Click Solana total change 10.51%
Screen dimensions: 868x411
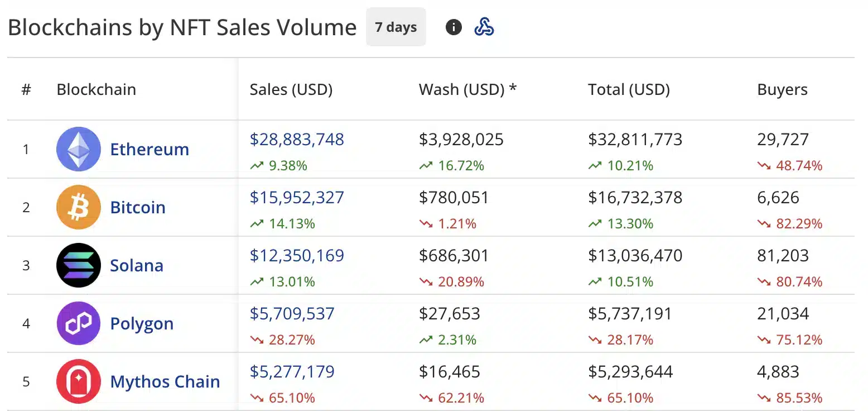pos(620,282)
